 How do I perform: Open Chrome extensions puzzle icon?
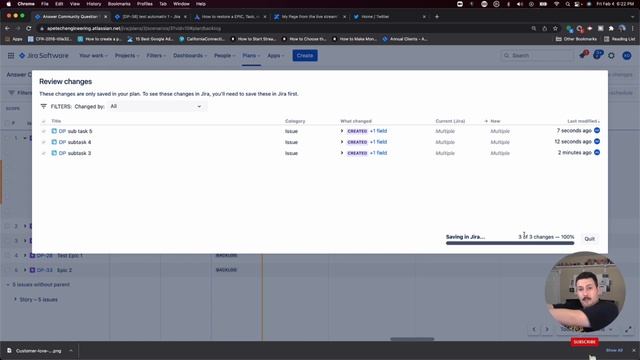(x=611, y=28)
